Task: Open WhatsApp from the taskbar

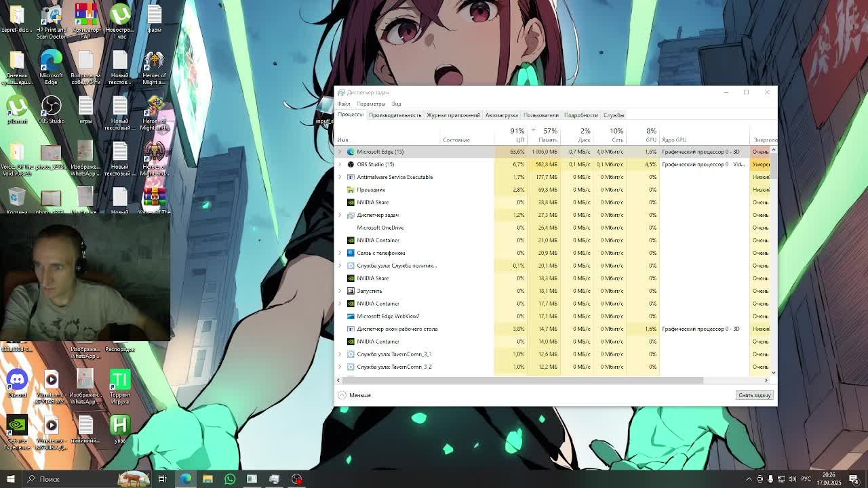Action: pyautogui.click(x=230, y=479)
